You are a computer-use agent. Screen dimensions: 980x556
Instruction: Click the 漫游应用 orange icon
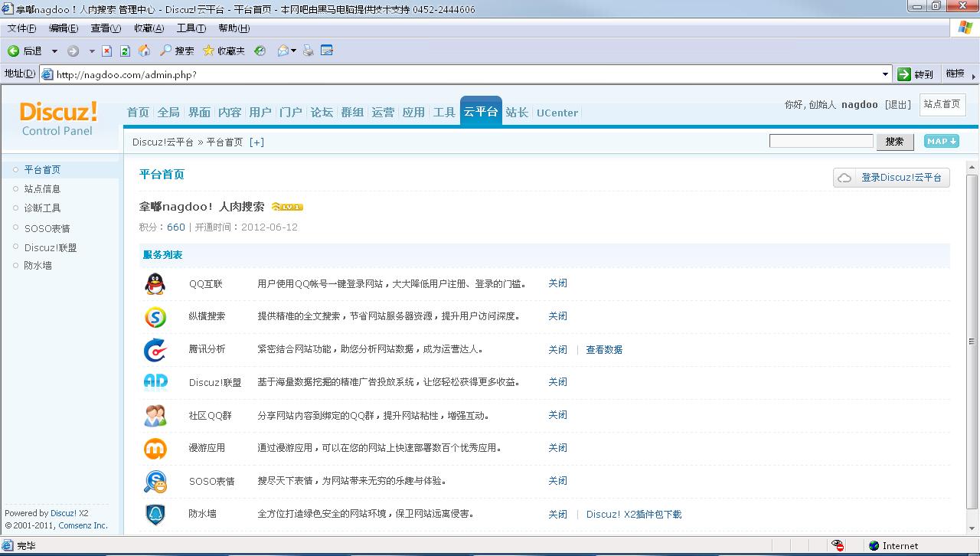click(x=155, y=448)
